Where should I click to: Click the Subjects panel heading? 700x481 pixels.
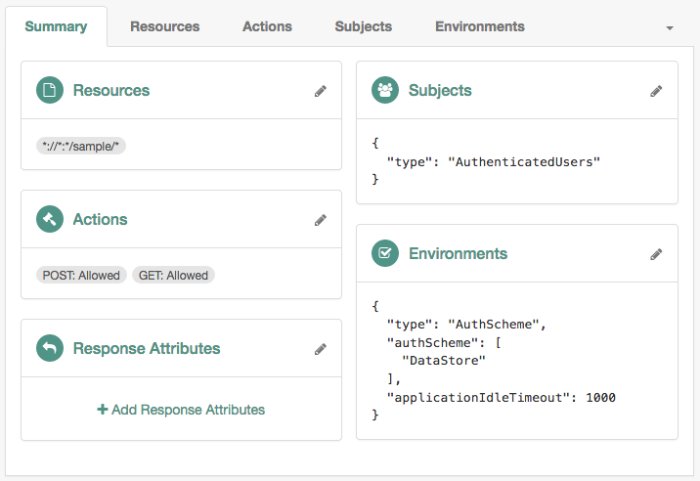coord(440,90)
